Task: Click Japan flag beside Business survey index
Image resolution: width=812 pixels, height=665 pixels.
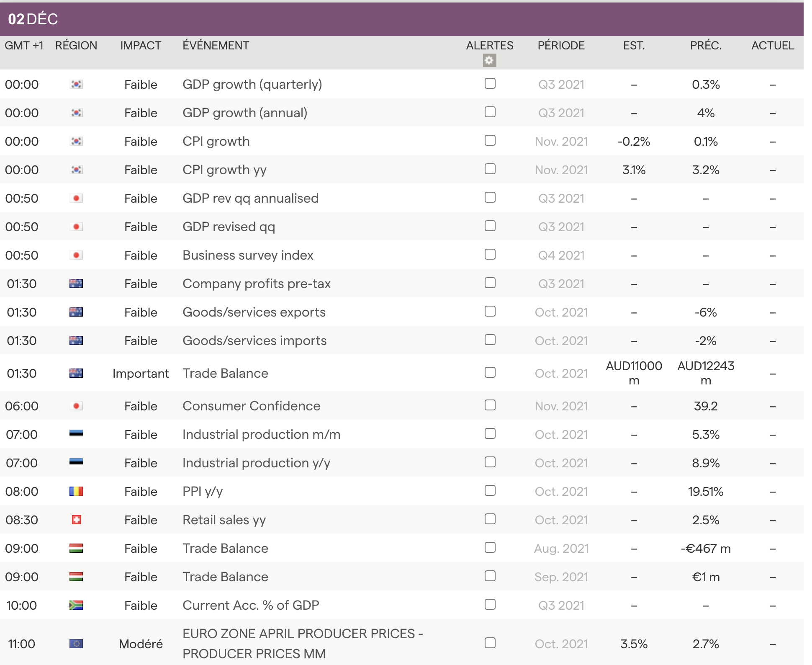Action: click(x=76, y=255)
